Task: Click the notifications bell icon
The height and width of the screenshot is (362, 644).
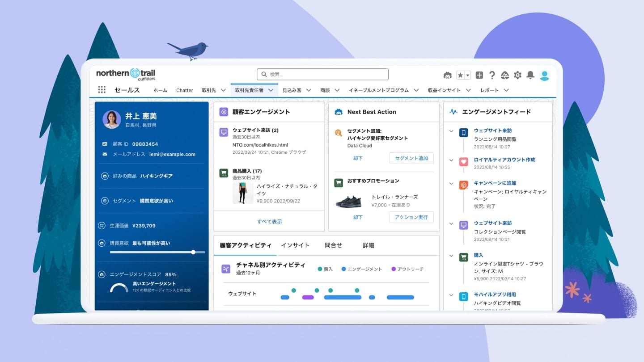Action: click(530, 75)
